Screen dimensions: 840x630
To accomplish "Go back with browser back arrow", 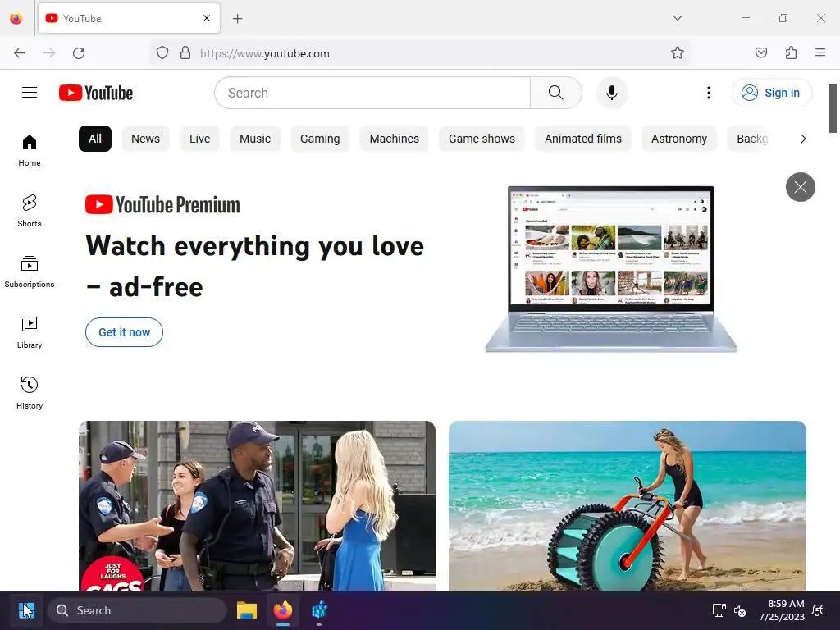I will tap(20, 53).
